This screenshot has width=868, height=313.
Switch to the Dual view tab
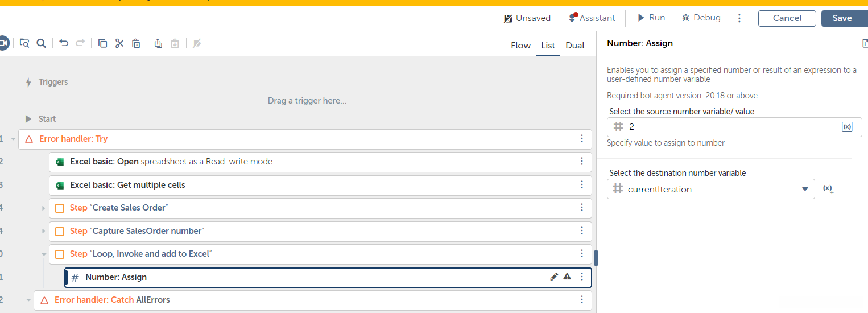coord(574,46)
